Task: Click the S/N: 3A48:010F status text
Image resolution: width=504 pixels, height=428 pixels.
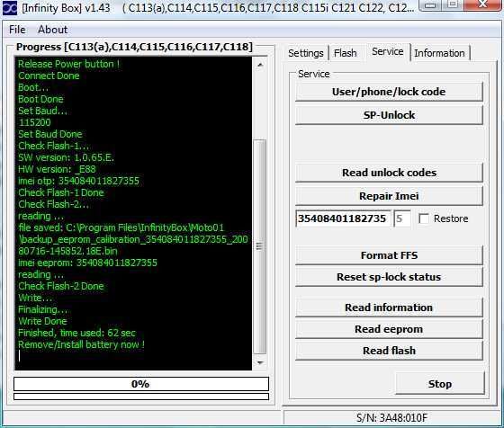Action: pyautogui.click(x=391, y=418)
